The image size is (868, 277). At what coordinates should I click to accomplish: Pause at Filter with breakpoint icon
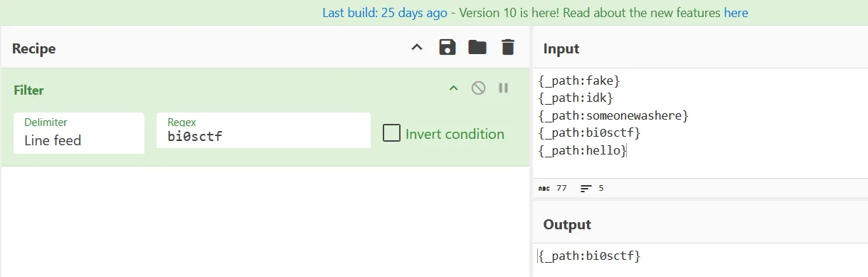[x=503, y=88]
